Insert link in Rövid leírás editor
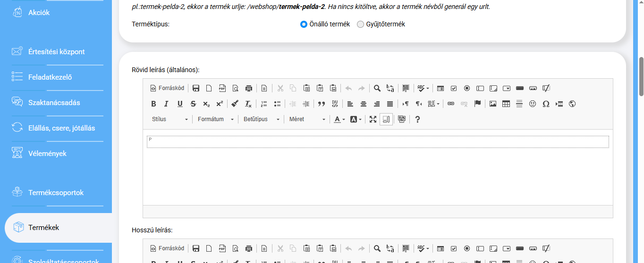This screenshot has height=263, width=644. pos(451,104)
